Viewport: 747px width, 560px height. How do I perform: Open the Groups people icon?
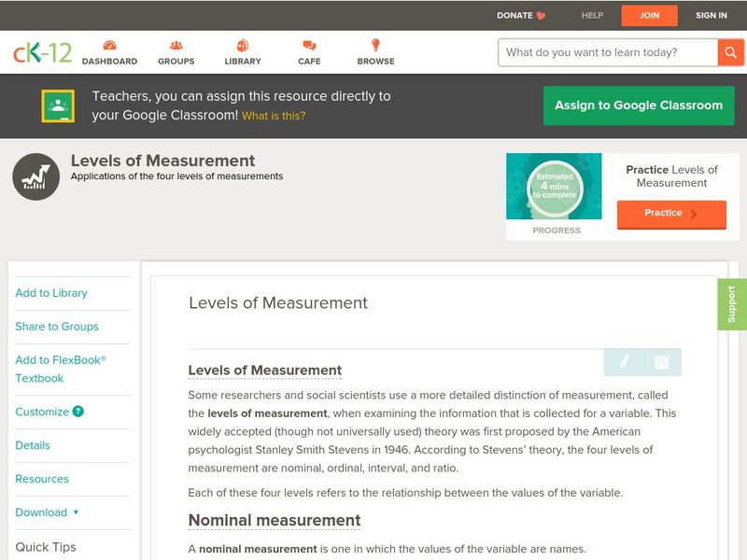point(176,45)
